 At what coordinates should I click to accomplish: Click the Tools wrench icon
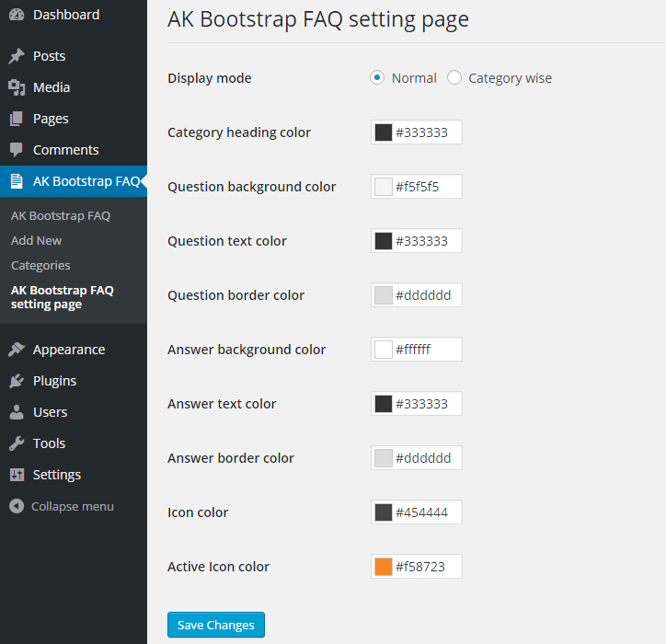coord(17,443)
